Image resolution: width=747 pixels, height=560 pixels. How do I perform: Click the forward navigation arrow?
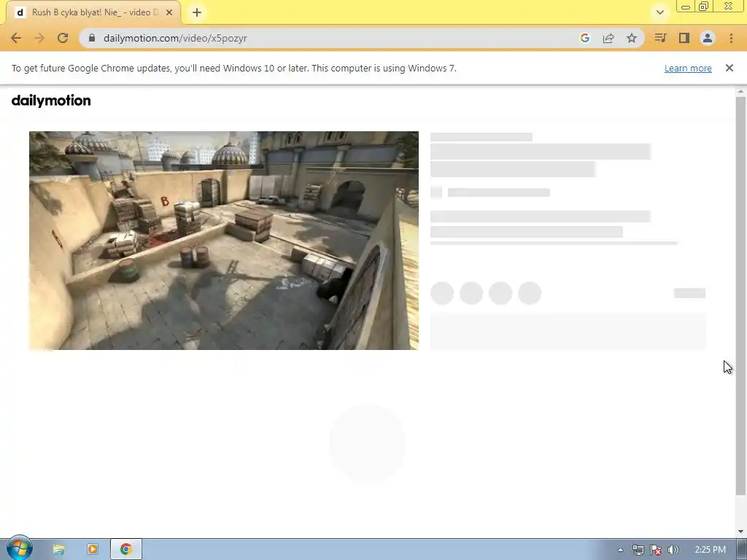tap(39, 38)
